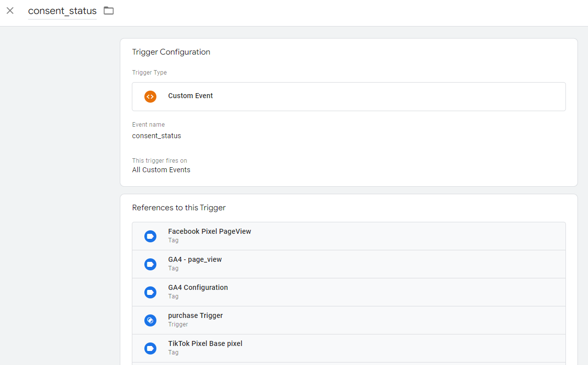Open the GA4 - page_view tag reference

point(349,264)
